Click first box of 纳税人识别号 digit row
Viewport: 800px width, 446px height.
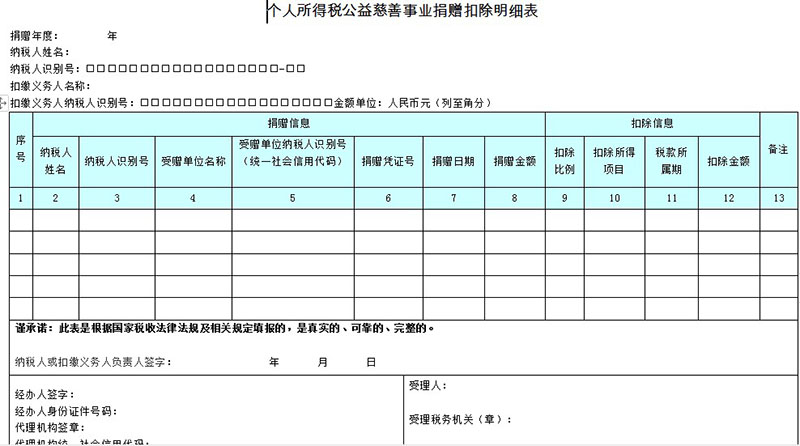(91, 69)
